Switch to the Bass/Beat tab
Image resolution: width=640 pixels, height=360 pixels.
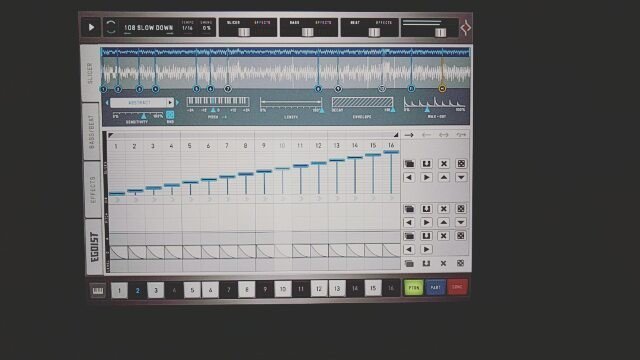(92, 131)
